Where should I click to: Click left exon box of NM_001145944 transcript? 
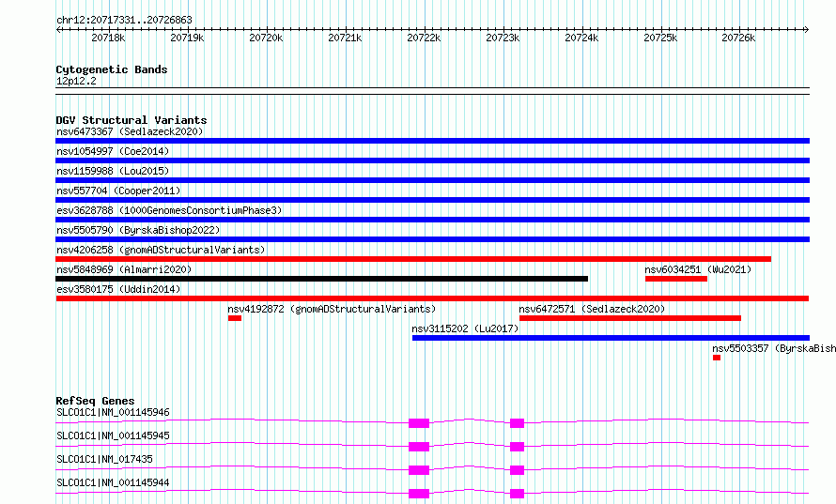click(x=419, y=494)
